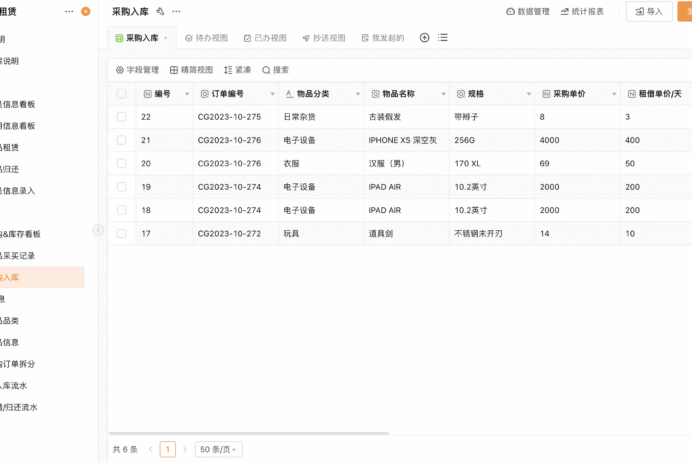Click the wrench icon beside 采购入库 title
692x463 pixels.
(161, 11)
